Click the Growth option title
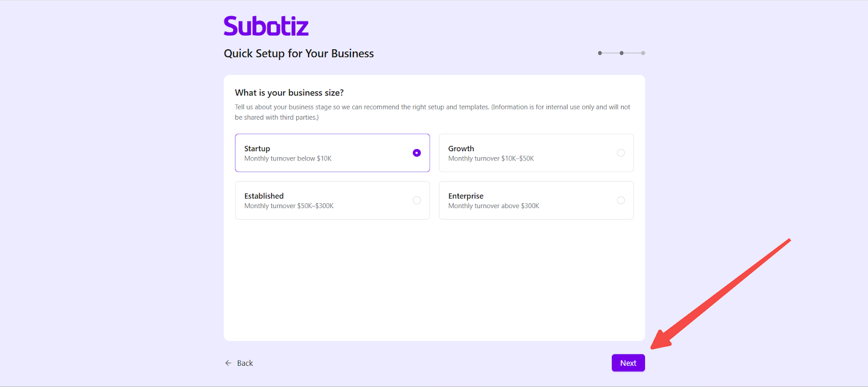 point(461,149)
